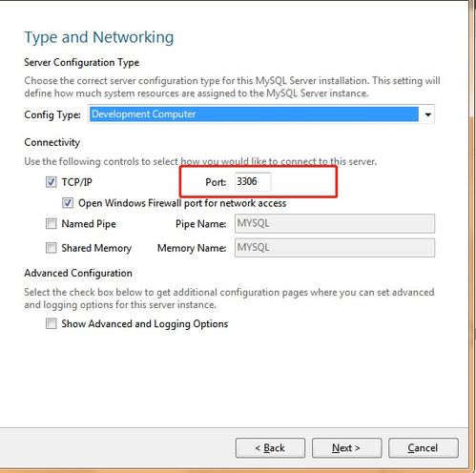
Task: Go to Next step
Action: coord(346,448)
